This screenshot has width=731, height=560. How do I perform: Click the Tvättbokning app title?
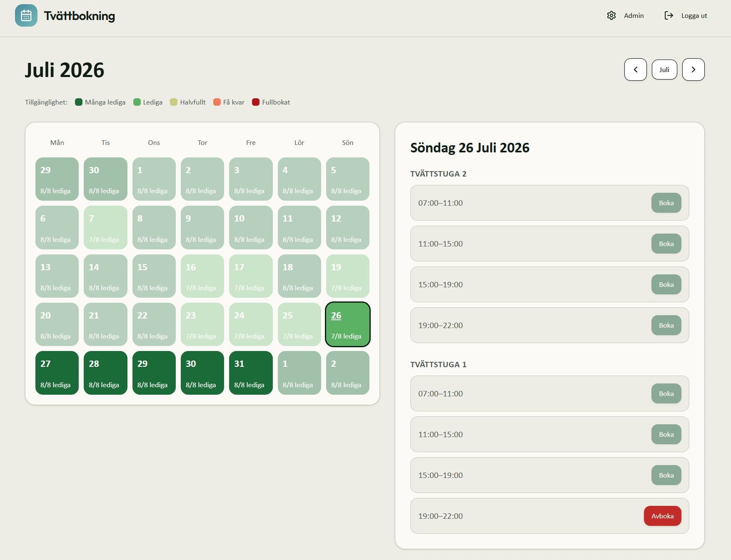(x=80, y=16)
